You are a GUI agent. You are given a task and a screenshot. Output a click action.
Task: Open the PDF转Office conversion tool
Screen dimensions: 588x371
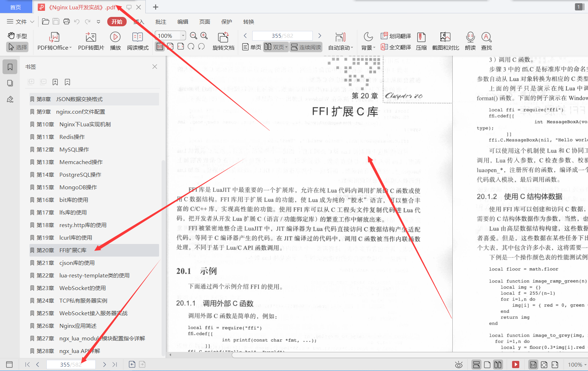click(x=53, y=41)
